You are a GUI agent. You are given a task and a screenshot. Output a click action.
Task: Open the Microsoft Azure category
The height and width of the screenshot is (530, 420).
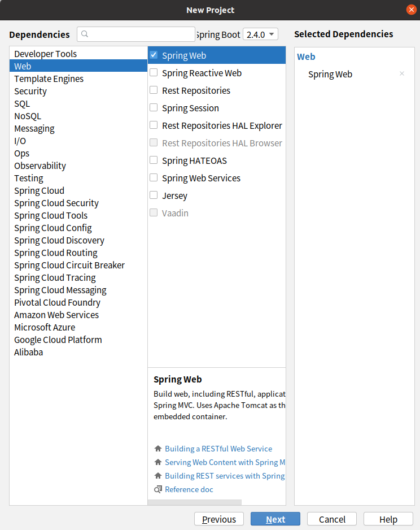click(x=78, y=327)
